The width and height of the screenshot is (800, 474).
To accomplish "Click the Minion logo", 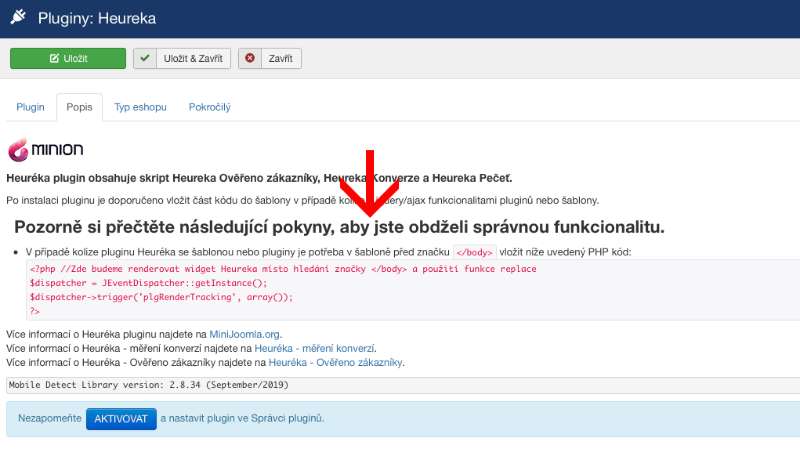I will click(46, 151).
